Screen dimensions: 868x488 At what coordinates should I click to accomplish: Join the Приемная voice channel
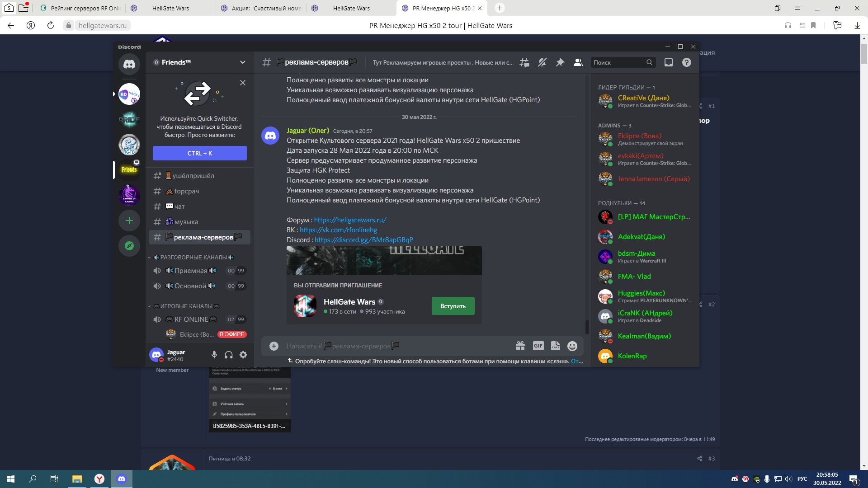click(x=200, y=271)
